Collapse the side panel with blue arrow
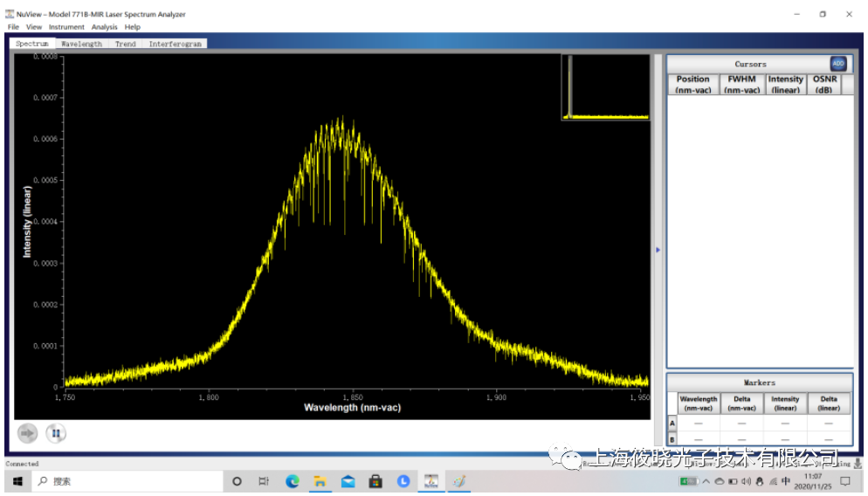 click(658, 250)
